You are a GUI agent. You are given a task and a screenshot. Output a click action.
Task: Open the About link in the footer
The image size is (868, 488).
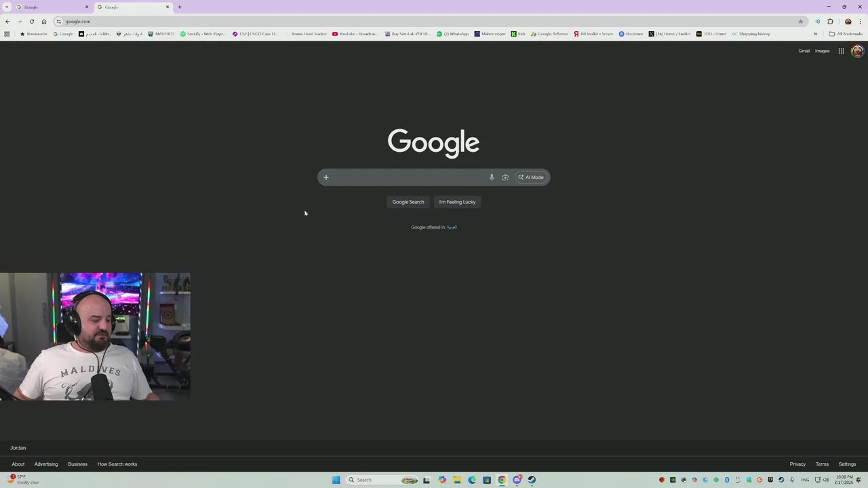pos(18,464)
